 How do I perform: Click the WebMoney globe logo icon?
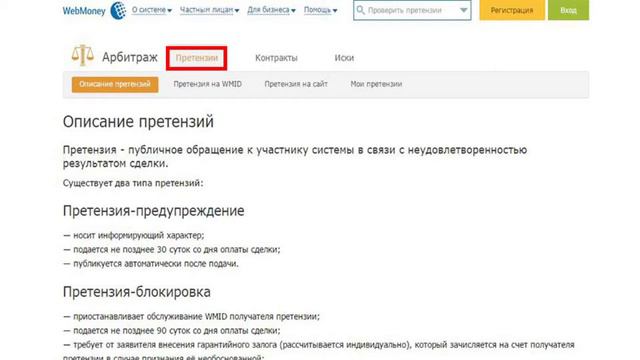point(119,10)
